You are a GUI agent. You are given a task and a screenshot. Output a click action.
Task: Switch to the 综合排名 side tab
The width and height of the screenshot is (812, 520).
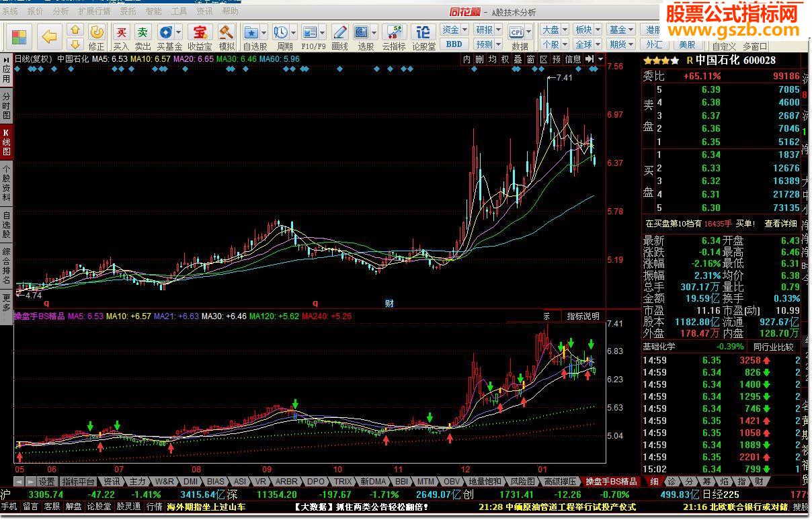(x=6, y=266)
